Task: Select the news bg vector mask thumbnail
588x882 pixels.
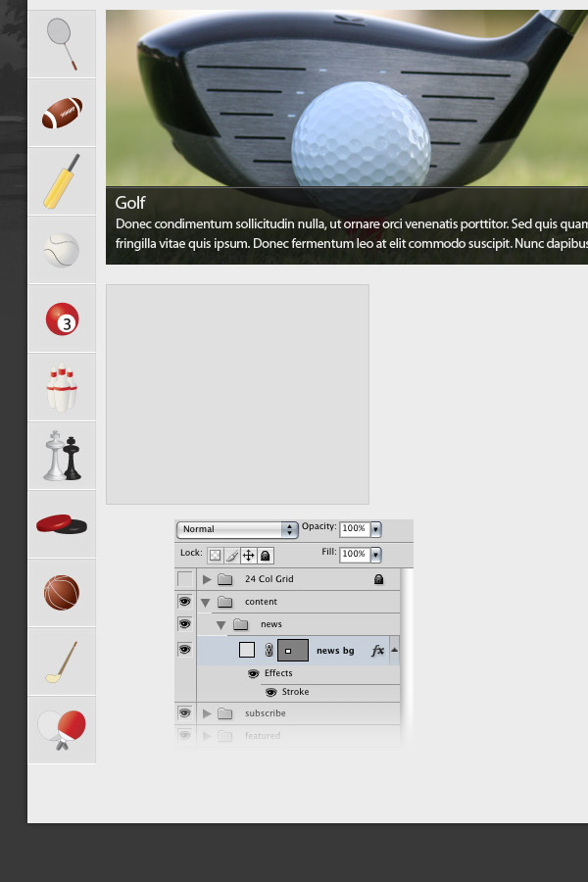Action: (293, 651)
